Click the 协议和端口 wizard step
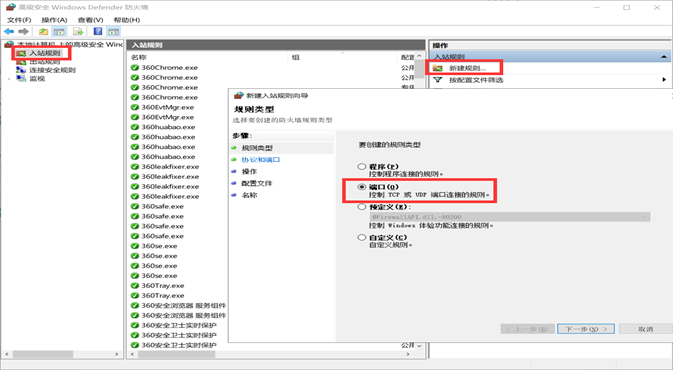Screen dimensions: 673x370 tap(261, 160)
